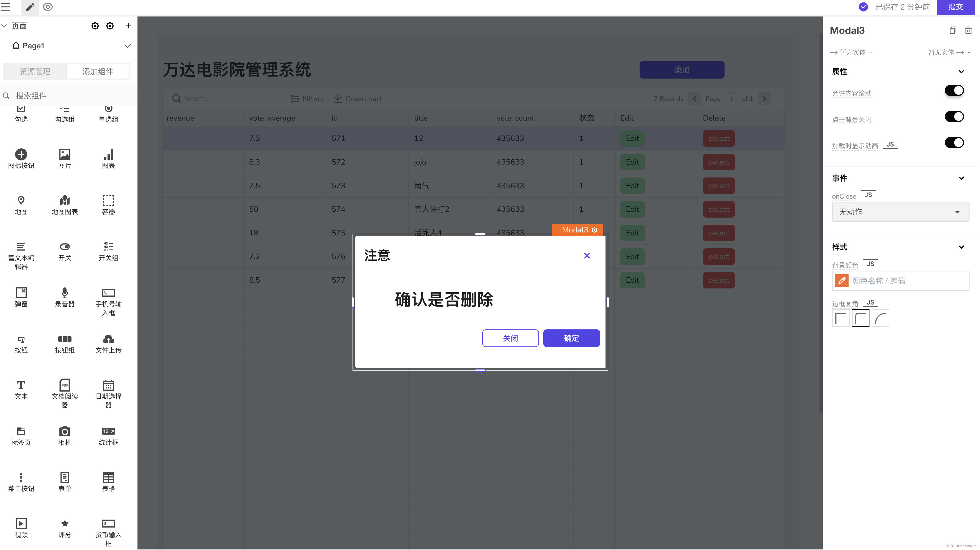The image size is (980, 550).
Task: Click the 提交 button
Action: pyautogui.click(x=955, y=7)
